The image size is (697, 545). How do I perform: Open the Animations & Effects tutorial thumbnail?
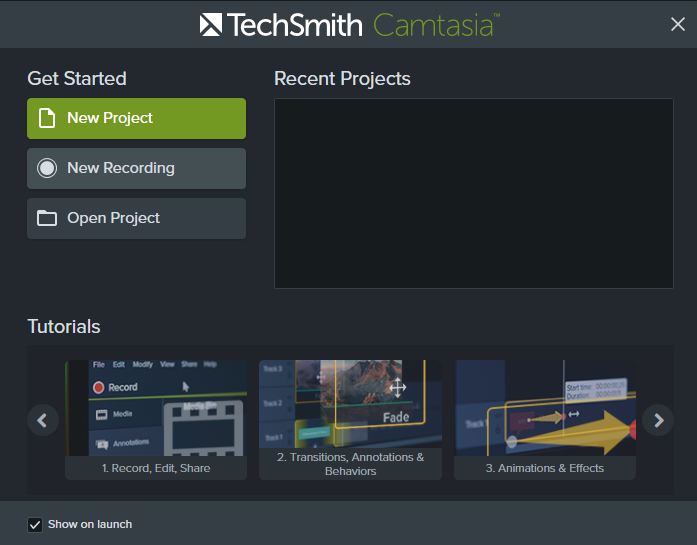point(545,408)
